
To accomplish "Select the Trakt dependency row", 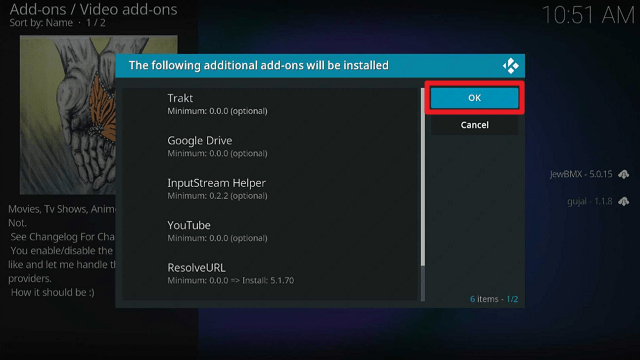I will (x=270, y=104).
